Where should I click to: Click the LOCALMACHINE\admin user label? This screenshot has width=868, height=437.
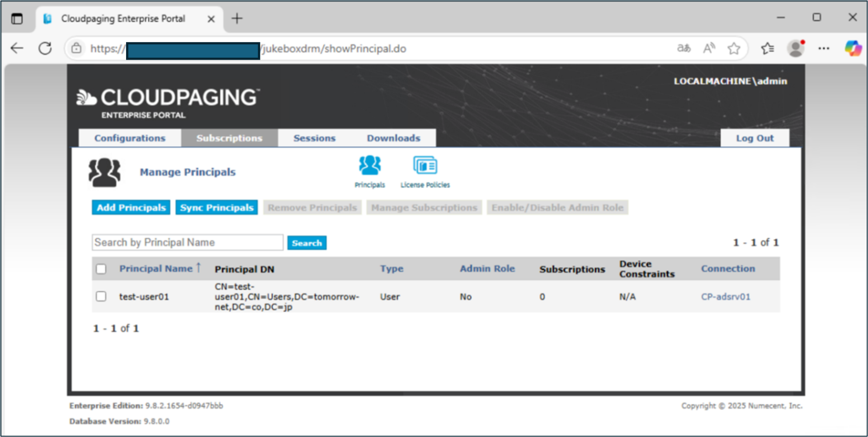point(730,81)
